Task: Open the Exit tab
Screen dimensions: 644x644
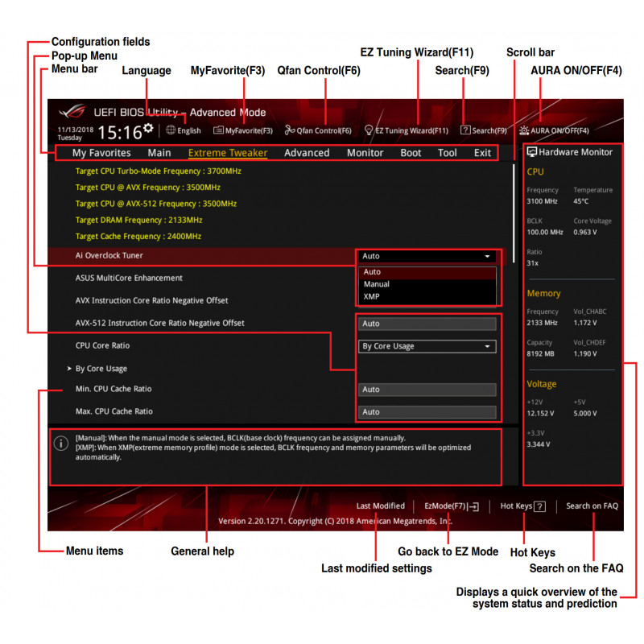Action: [x=482, y=153]
